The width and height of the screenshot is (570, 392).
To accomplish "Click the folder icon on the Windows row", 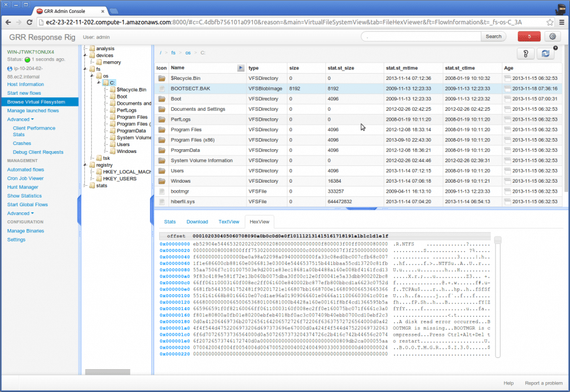I will (x=161, y=181).
